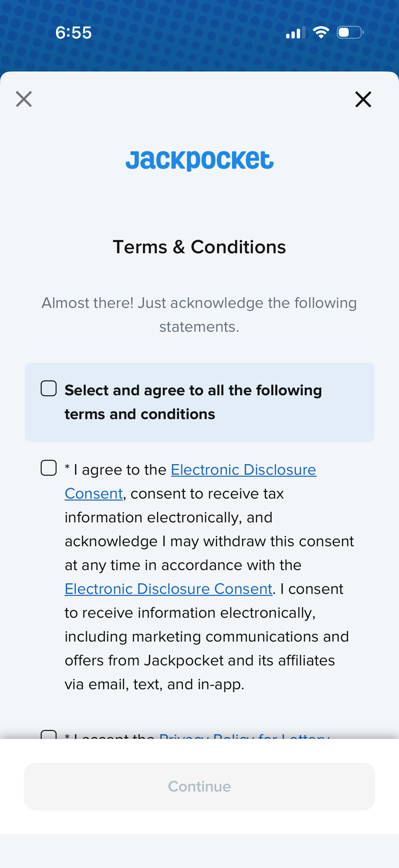This screenshot has width=399, height=868.
Task: Tap the marketing communications consent paragraph
Action: click(x=206, y=637)
